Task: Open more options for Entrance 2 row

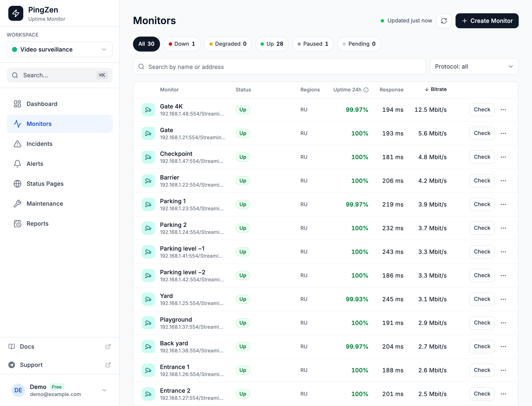Action: pos(504,394)
